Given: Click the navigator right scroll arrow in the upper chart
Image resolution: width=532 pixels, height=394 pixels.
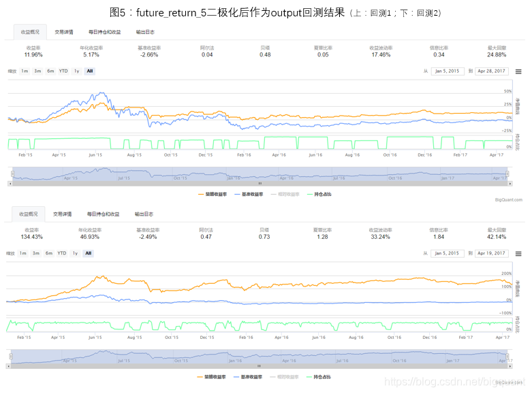Looking at the screenshot, I should click(x=510, y=184).
